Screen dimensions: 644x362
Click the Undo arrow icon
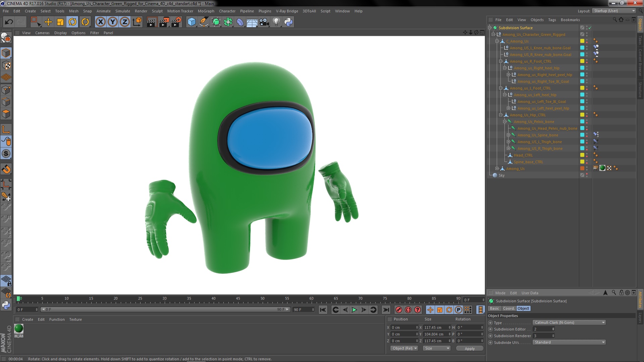[9, 22]
